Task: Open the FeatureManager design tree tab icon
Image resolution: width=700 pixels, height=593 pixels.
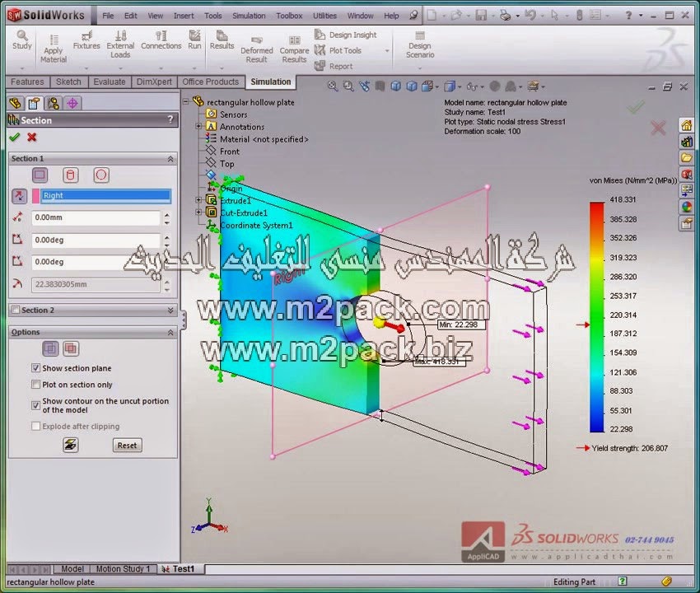Action: (15, 104)
